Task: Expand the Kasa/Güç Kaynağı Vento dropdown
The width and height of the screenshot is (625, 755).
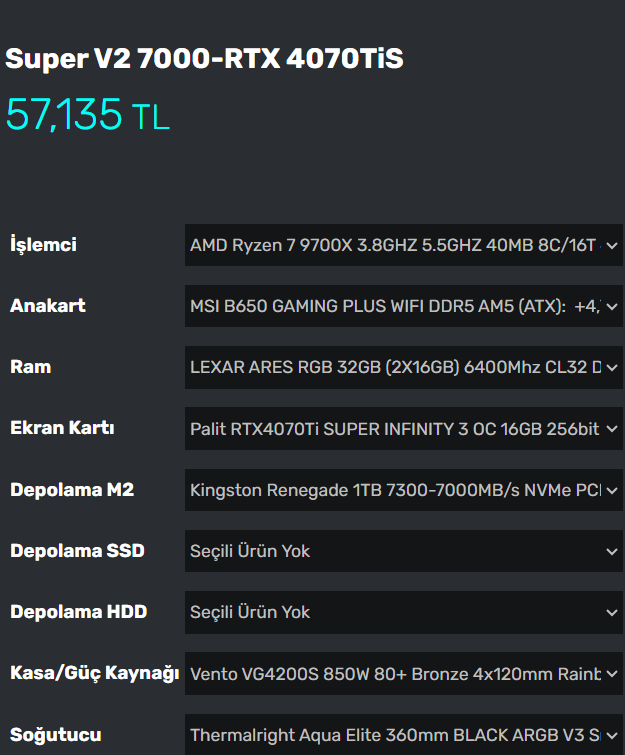Action: click(x=403, y=674)
